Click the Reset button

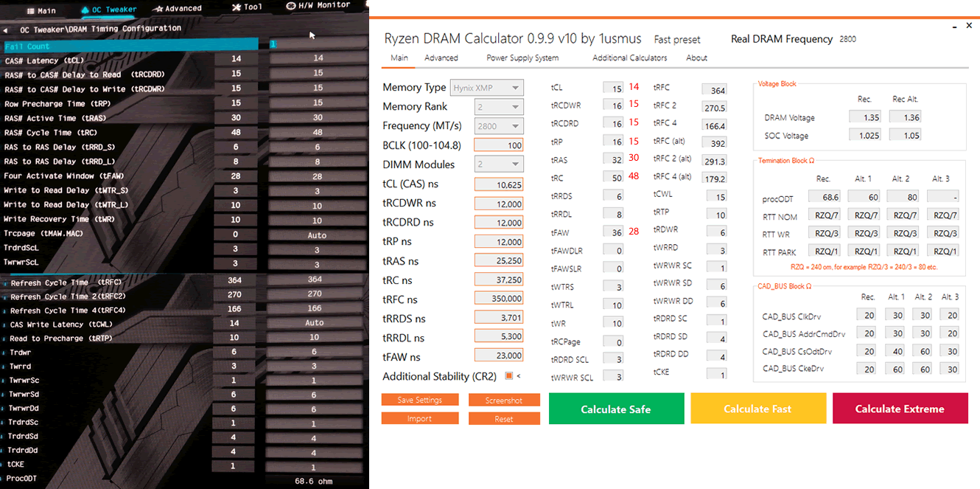tap(504, 418)
